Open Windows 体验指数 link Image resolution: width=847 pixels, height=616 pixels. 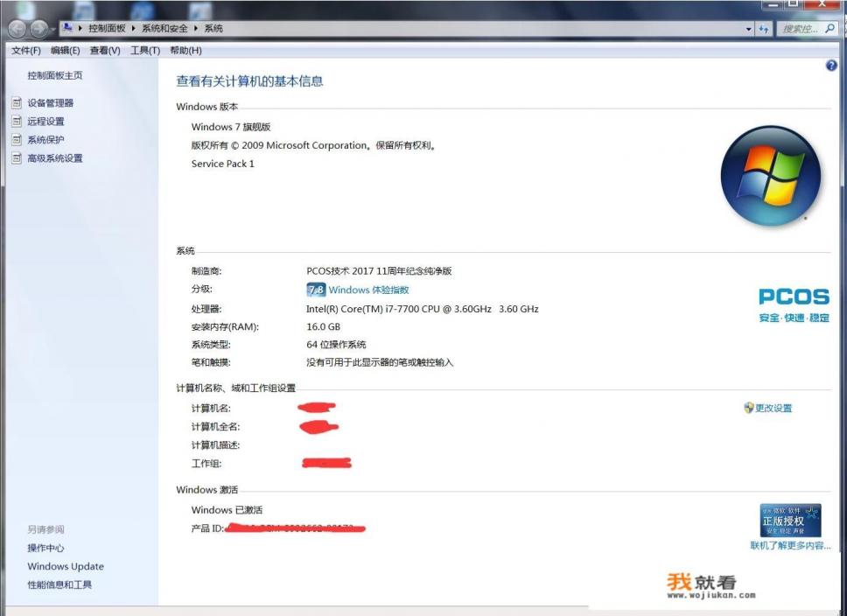369,290
